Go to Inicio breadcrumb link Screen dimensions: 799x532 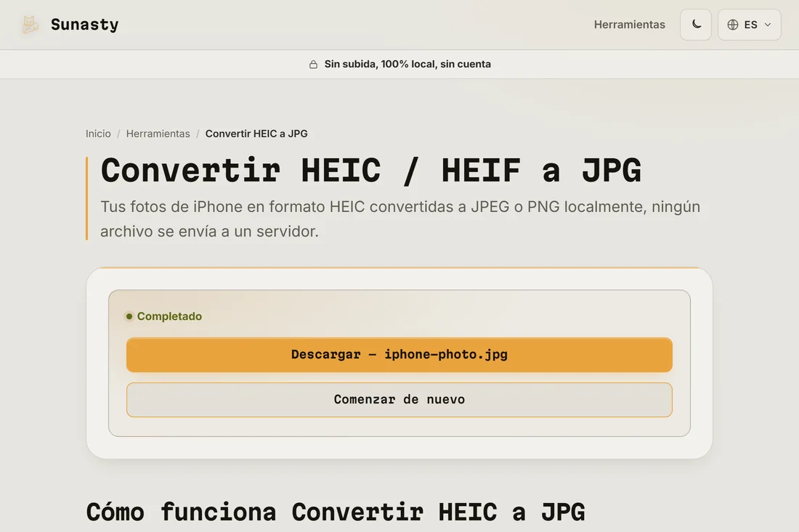click(98, 134)
